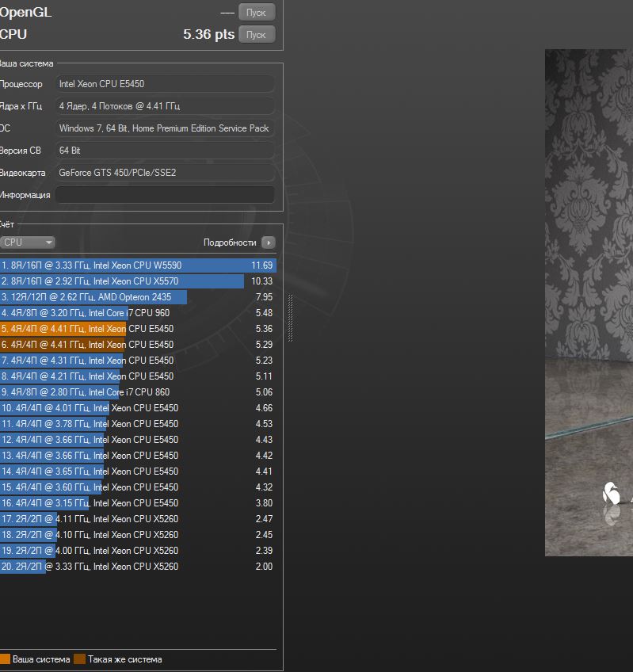The height and width of the screenshot is (672, 633).
Task: Open the CPU ranking type dropdown
Action: 28,242
